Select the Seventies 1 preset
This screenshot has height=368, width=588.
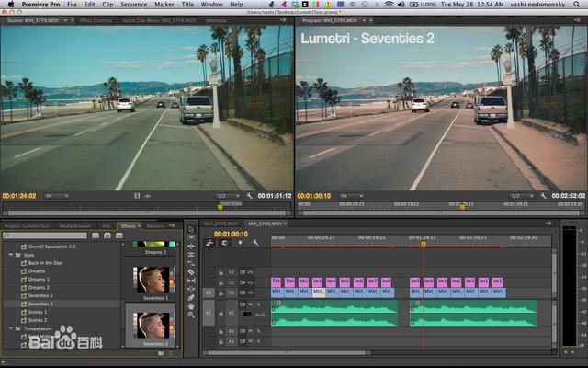click(x=40, y=295)
